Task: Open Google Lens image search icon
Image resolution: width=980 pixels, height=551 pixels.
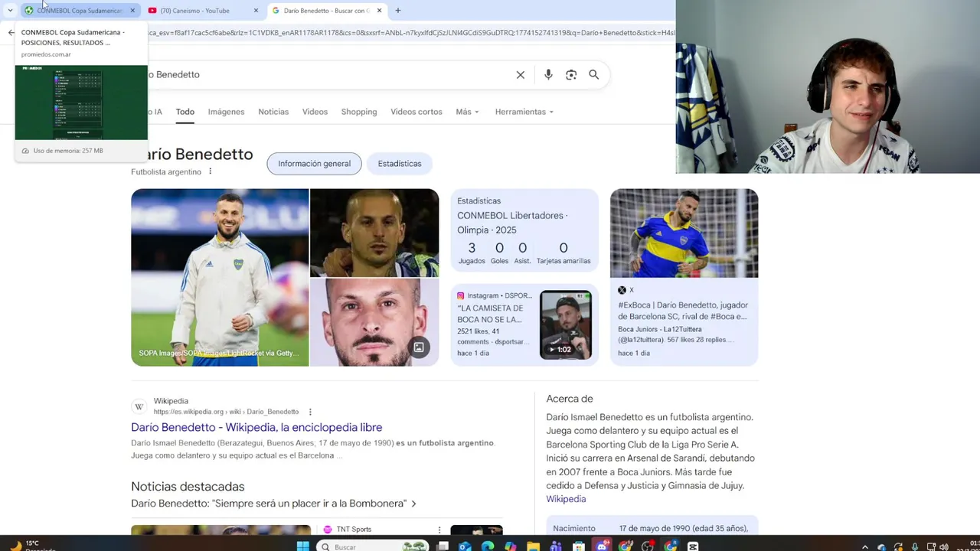Action: coord(571,74)
